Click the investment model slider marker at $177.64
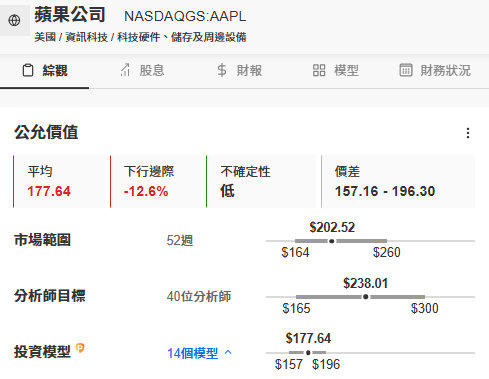Screen dimensions: 489x379 tap(308, 353)
